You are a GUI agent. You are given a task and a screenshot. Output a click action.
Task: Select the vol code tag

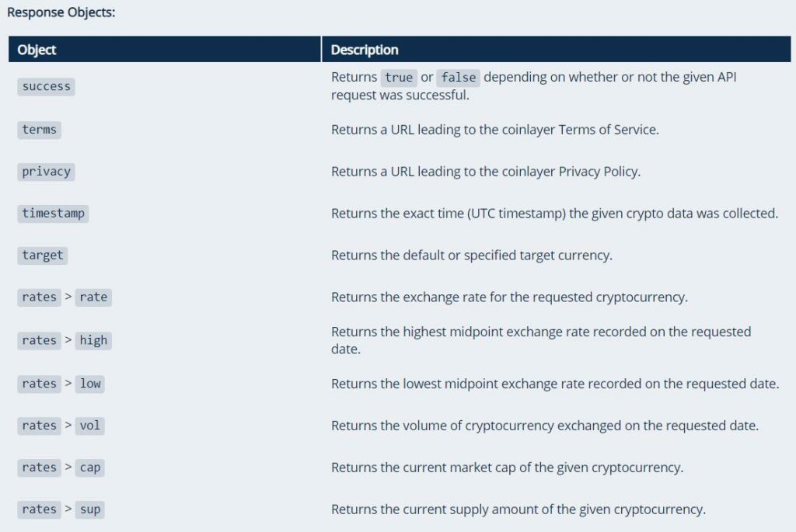click(x=90, y=426)
